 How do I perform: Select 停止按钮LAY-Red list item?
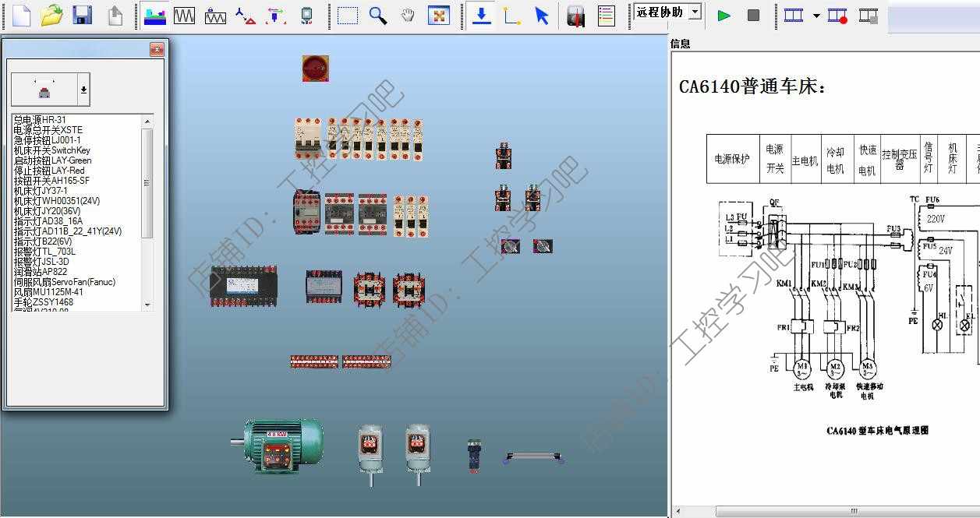point(49,171)
